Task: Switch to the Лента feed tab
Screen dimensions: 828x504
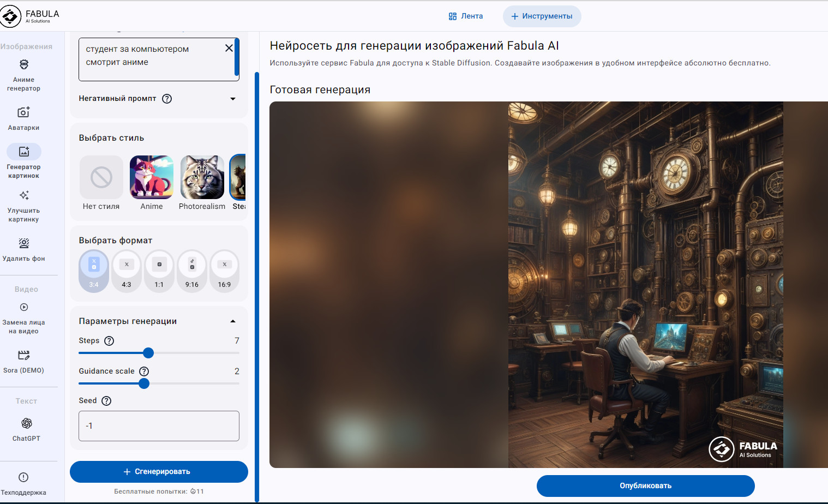Action: (466, 16)
